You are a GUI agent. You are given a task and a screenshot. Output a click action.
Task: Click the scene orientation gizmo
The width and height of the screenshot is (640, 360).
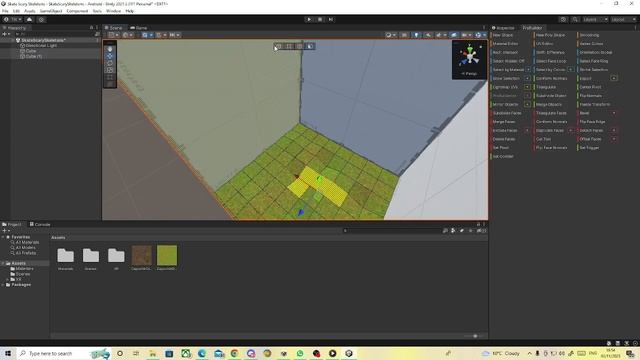point(469,56)
